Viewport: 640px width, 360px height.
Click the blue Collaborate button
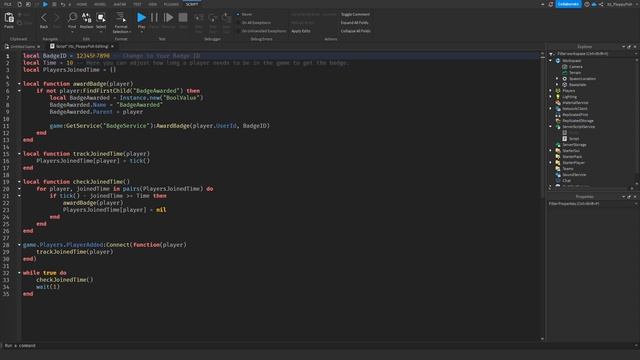click(568, 4)
